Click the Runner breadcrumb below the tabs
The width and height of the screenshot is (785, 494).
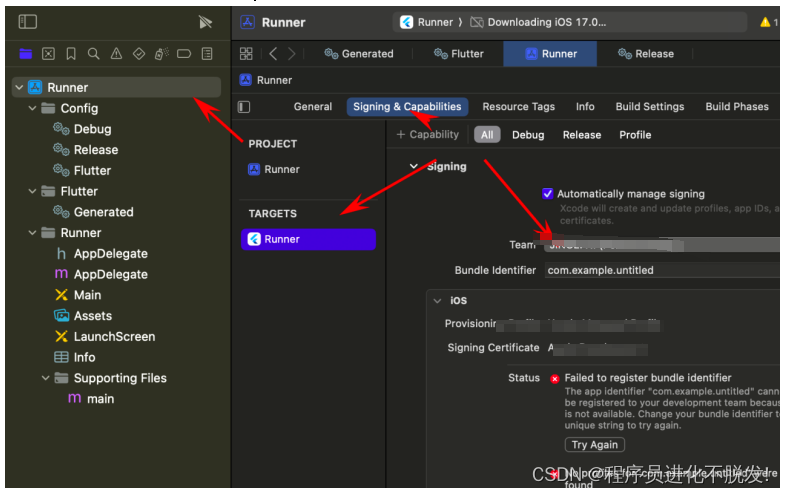(x=266, y=80)
